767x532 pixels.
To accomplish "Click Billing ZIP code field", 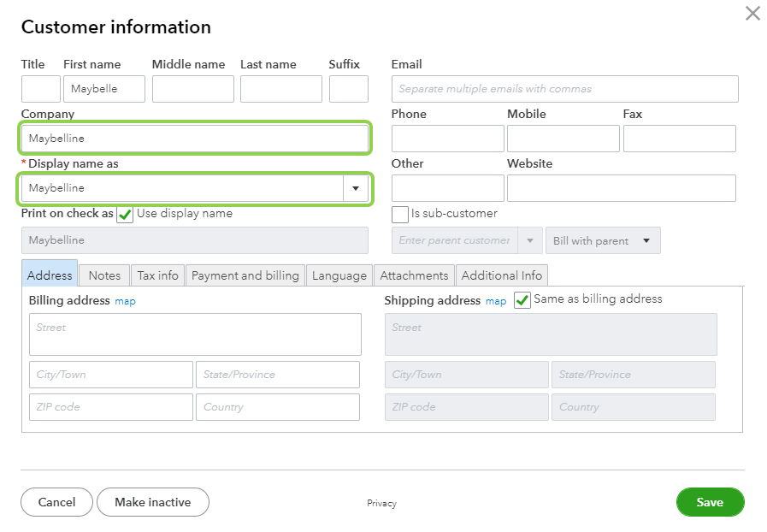I will pyautogui.click(x=111, y=407).
